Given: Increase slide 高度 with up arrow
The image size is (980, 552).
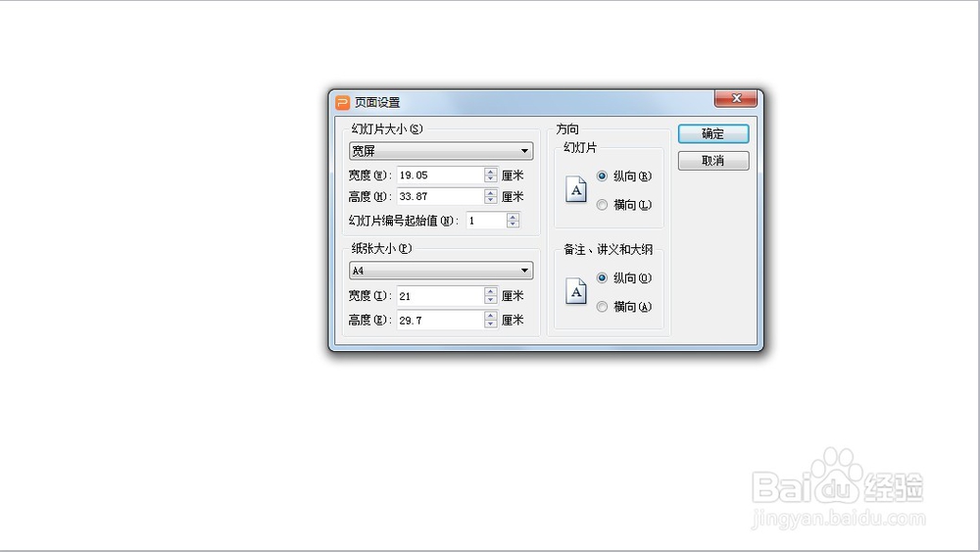Looking at the screenshot, I should click(x=491, y=192).
